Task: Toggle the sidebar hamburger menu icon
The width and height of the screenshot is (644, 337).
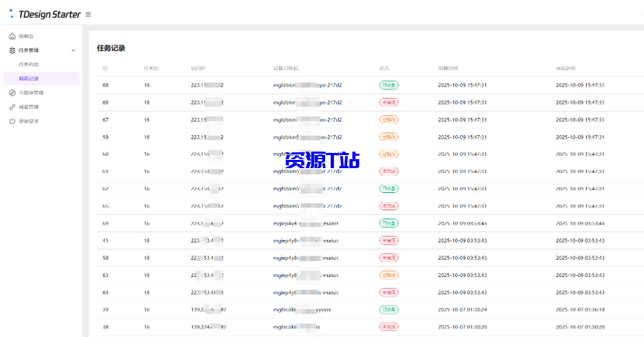Action: pyautogui.click(x=88, y=14)
